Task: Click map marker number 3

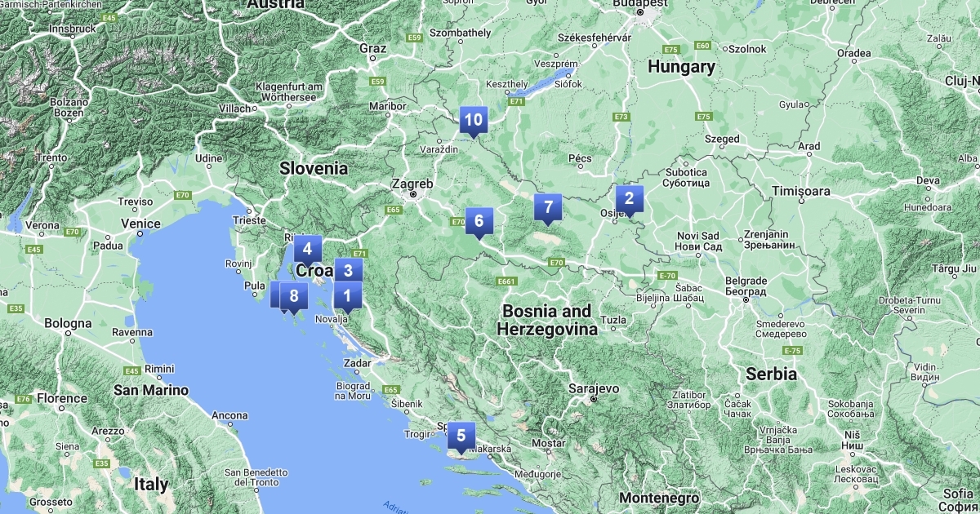Action: click(x=348, y=271)
